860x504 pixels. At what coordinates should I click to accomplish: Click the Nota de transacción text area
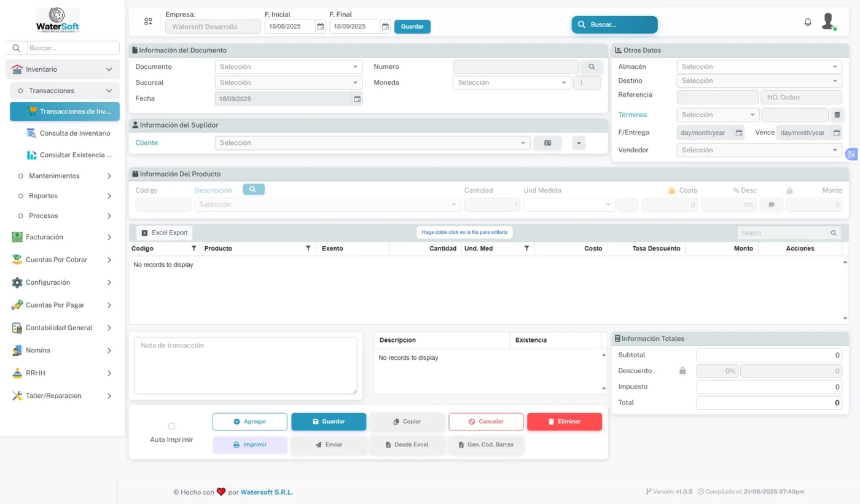[x=246, y=366]
